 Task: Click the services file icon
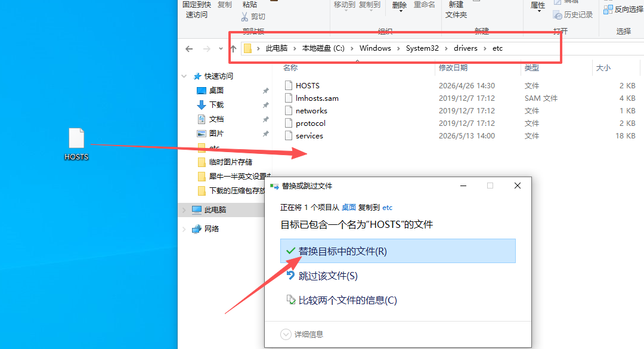coord(289,135)
